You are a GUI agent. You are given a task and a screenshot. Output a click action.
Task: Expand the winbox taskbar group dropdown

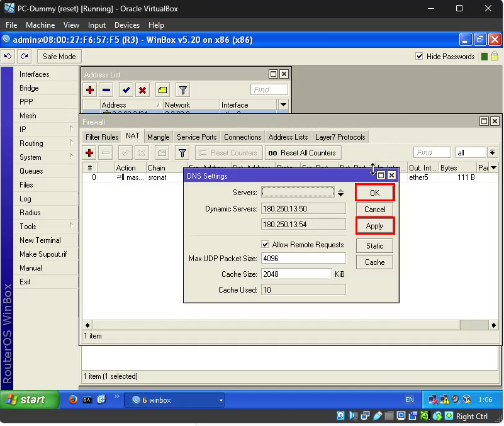(221, 401)
